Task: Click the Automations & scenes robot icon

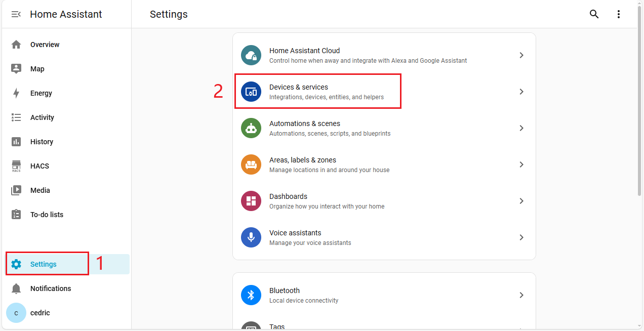Action: [251, 128]
